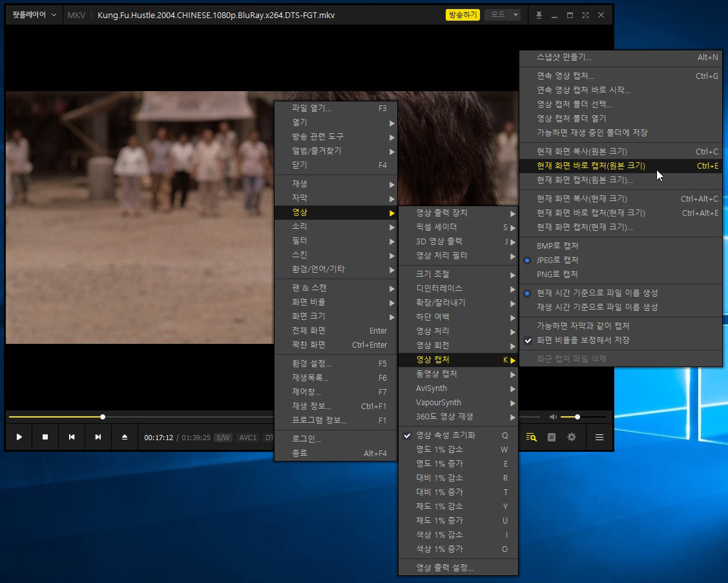This screenshot has height=583, width=728.
Task: Expand 영상 출력 장치 submenu
Action: (x=458, y=213)
